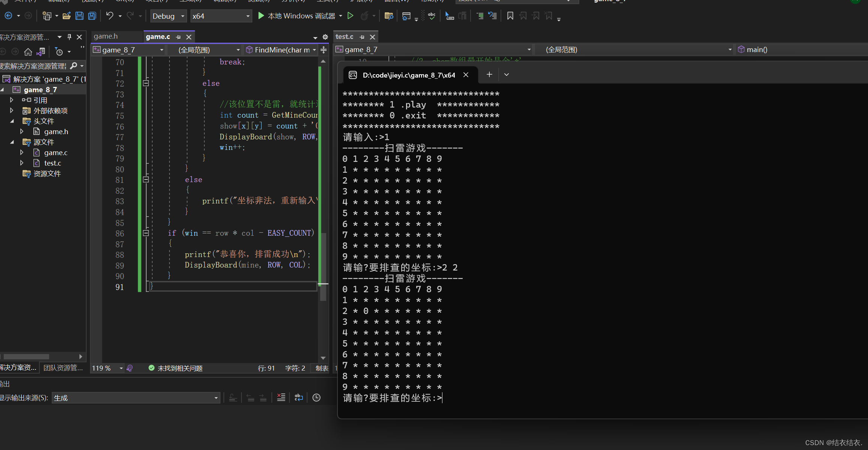
Task: Toggle pin on the game.c tab
Action: coord(178,37)
